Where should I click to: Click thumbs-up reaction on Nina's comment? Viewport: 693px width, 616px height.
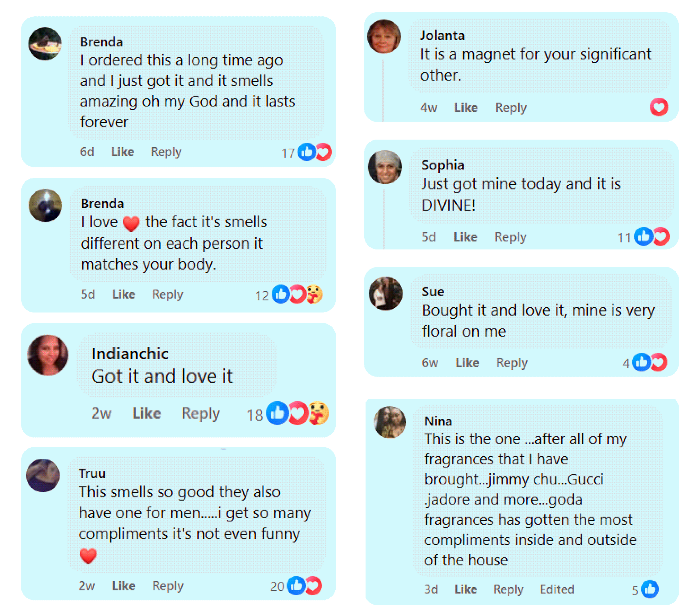tap(650, 589)
